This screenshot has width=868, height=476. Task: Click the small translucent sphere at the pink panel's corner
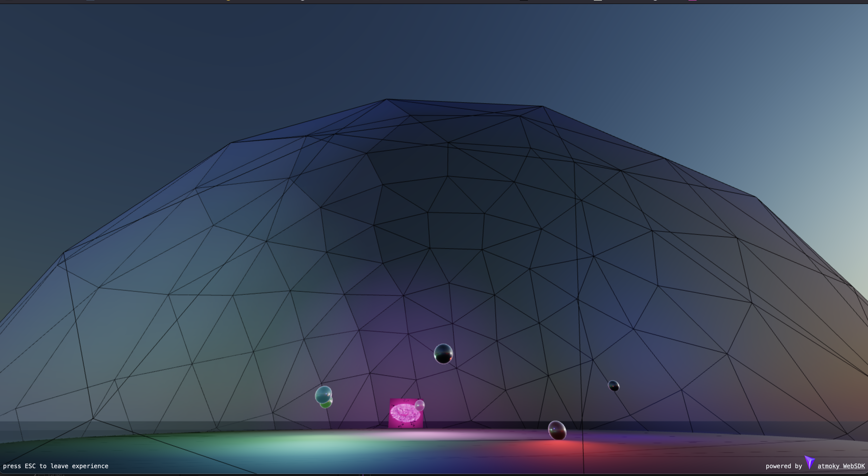point(420,405)
